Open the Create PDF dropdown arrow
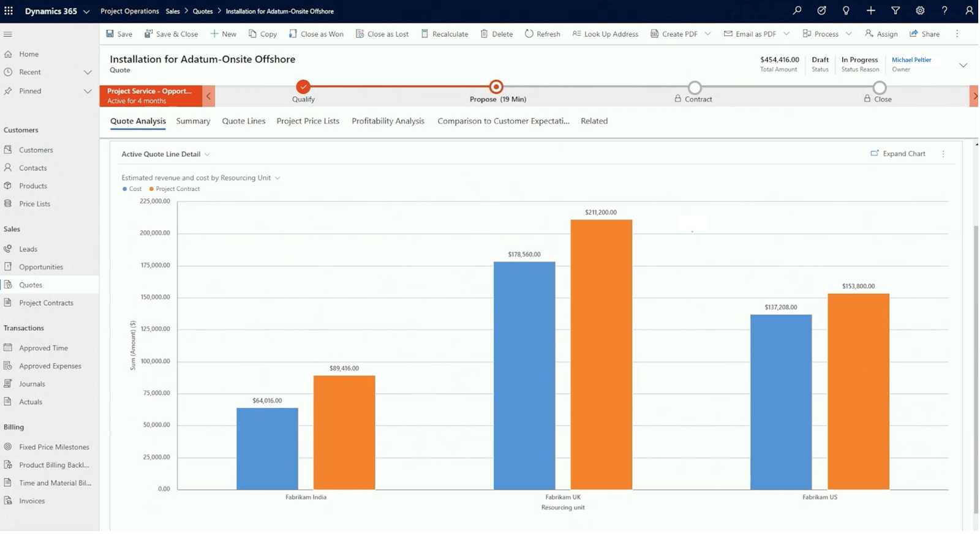 click(709, 34)
